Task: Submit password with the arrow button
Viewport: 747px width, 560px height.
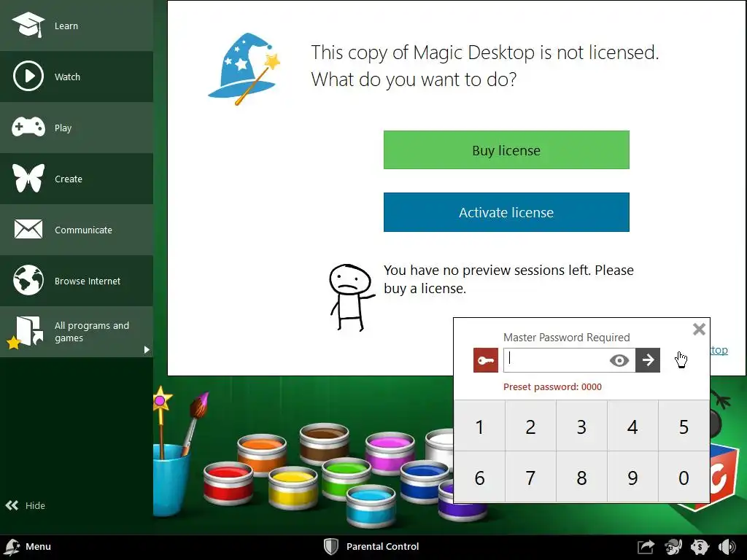Action: (x=648, y=360)
